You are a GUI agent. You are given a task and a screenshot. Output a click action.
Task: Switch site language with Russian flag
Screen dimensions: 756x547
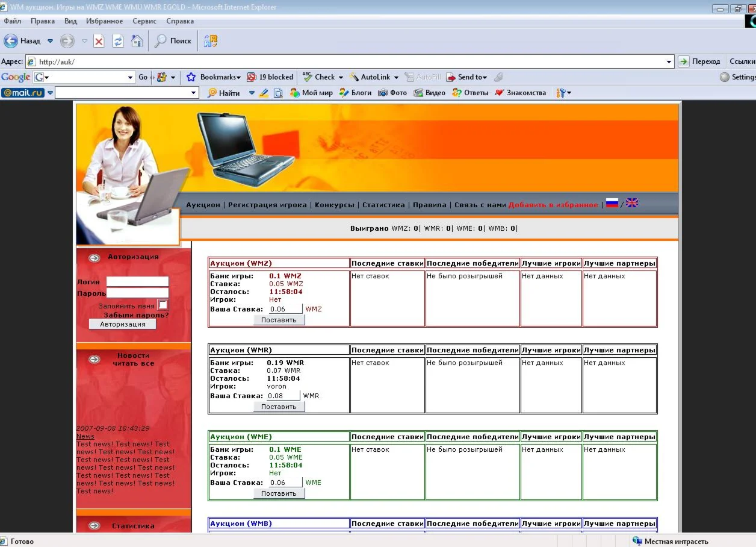click(x=612, y=203)
